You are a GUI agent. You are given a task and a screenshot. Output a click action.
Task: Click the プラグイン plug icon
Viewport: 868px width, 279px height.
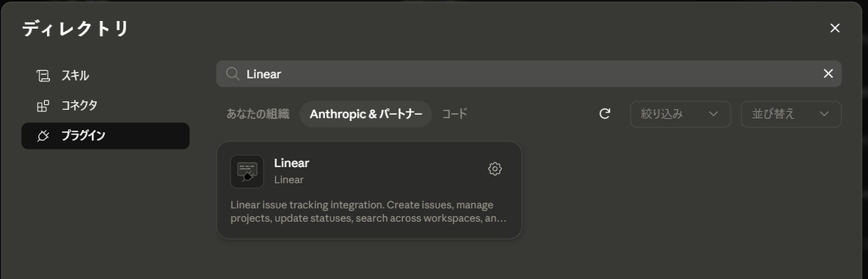(43, 136)
